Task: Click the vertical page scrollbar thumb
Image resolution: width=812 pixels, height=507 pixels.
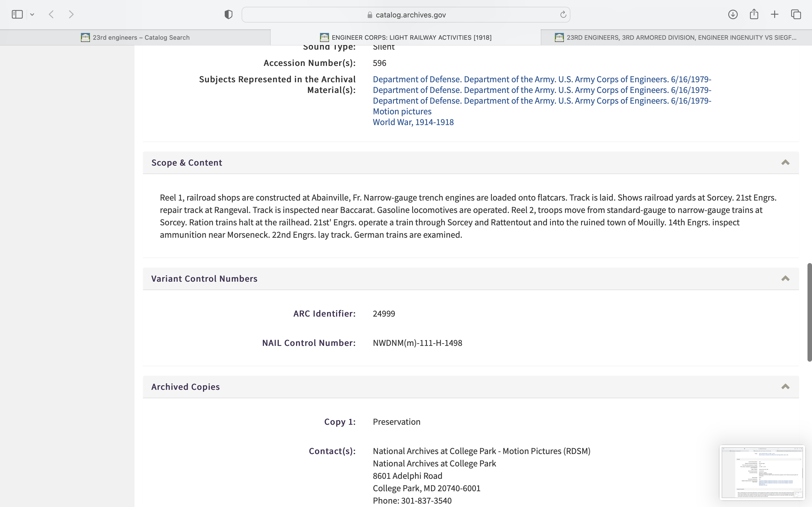Action: click(x=809, y=312)
